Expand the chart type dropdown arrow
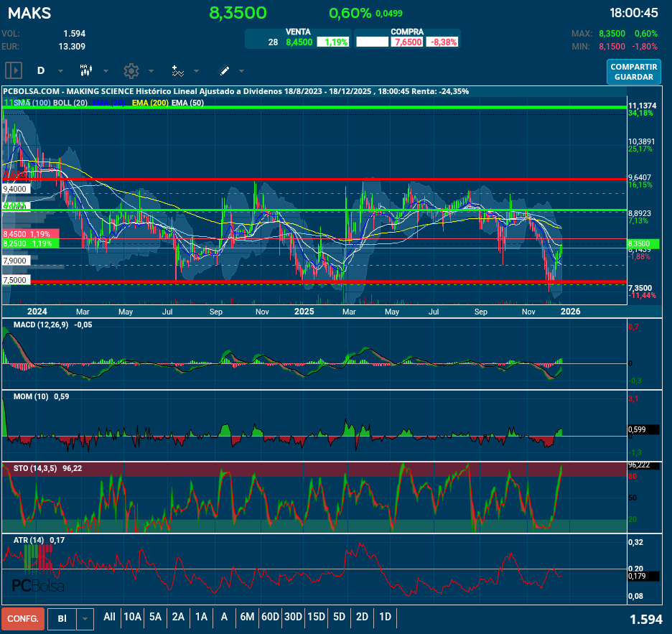Viewport: 672px width, 634px height. click(x=106, y=71)
